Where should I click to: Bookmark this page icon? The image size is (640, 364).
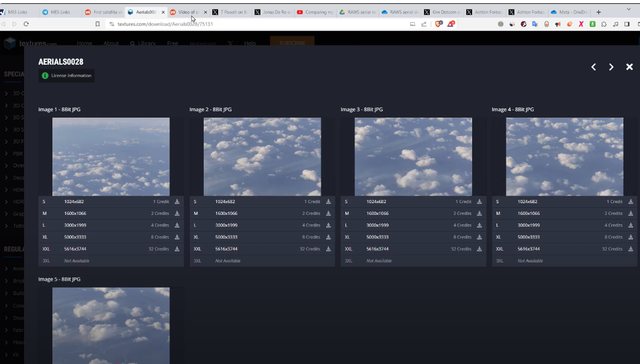97,24
